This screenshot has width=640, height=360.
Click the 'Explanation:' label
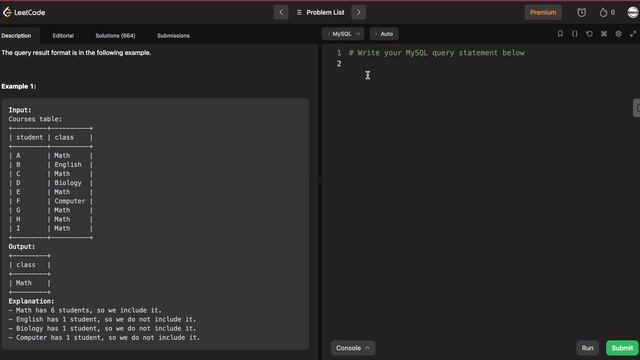point(31,301)
